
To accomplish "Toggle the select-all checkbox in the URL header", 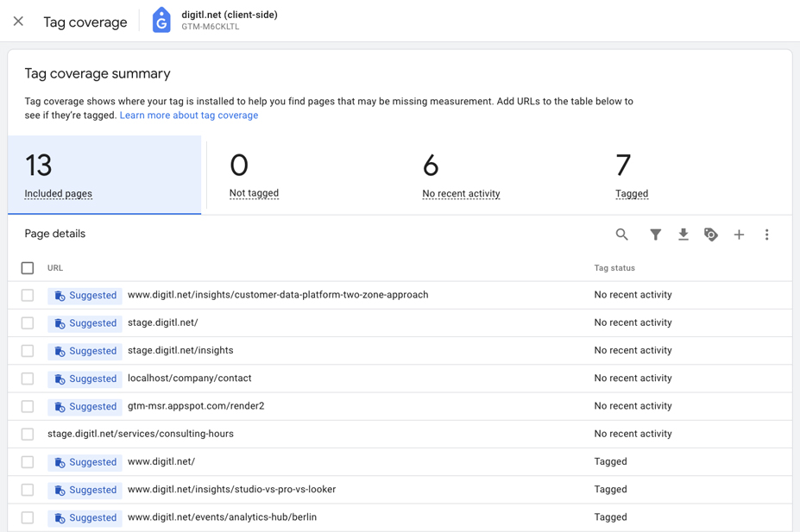I will (x=28, y=268).
